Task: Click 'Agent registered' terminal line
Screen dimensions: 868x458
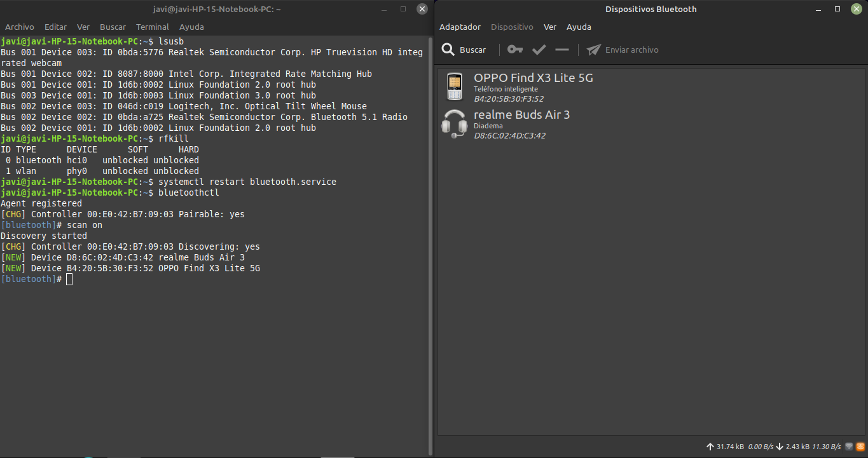Action: click(41, 204)
